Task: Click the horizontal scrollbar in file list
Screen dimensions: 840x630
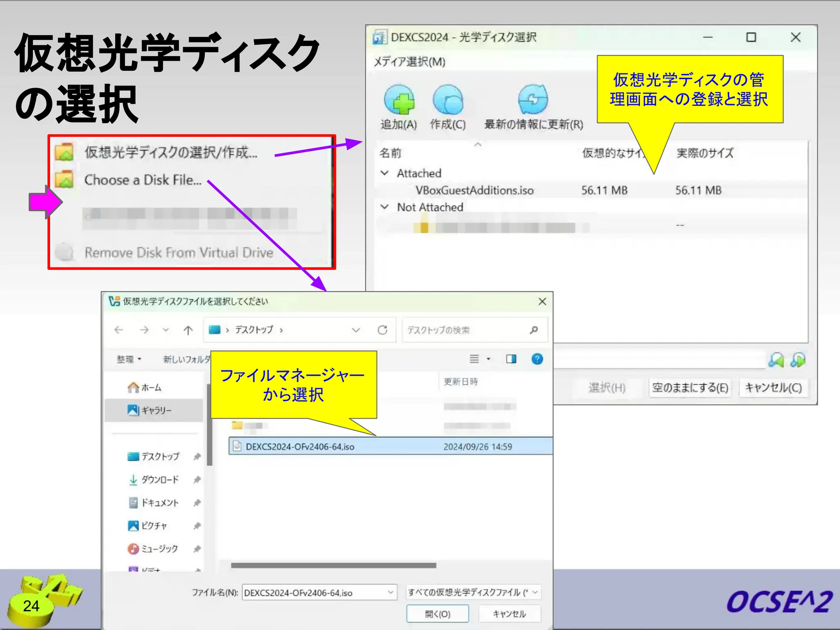Action: (x=333, y=565)
